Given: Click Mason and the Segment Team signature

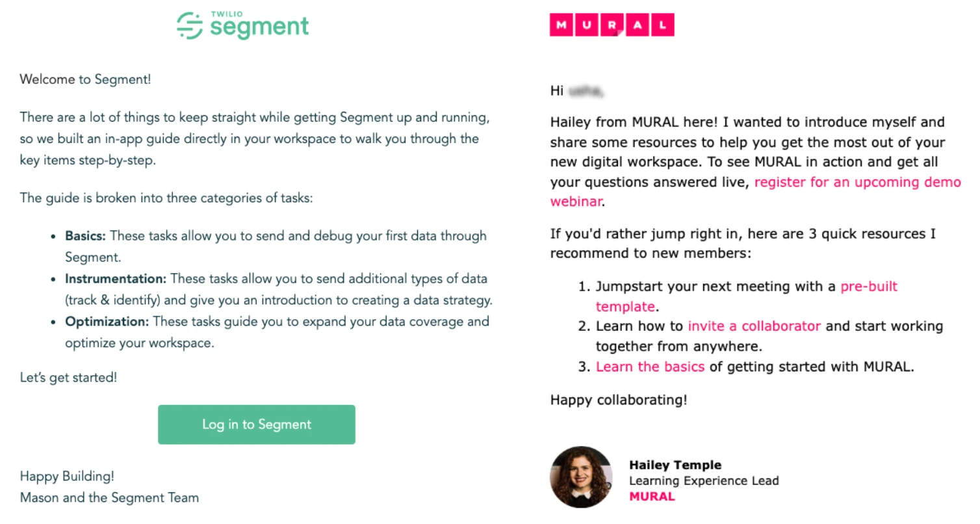Looking at the screenshot, I should coord(109,498).
